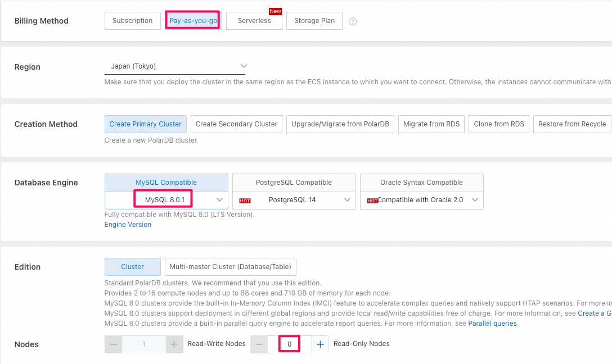Select the Cluster edition
The image size is (612, 364).
[x=132, y=267]
